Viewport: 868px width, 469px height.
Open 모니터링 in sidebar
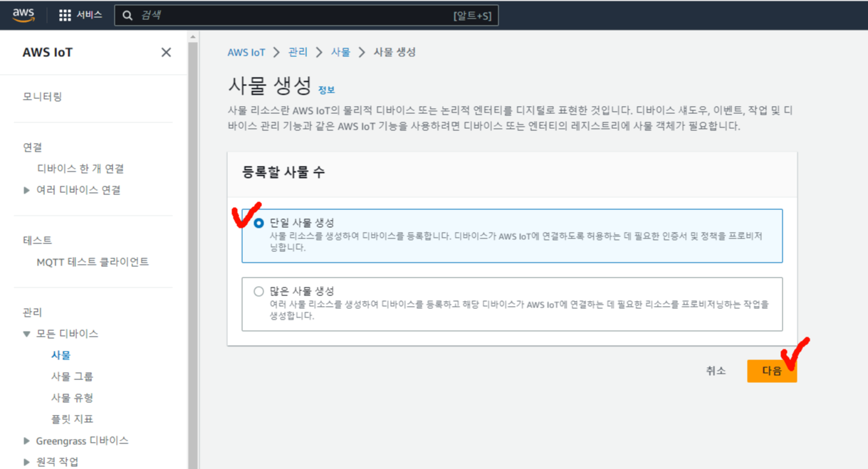[x=42, y=96]
